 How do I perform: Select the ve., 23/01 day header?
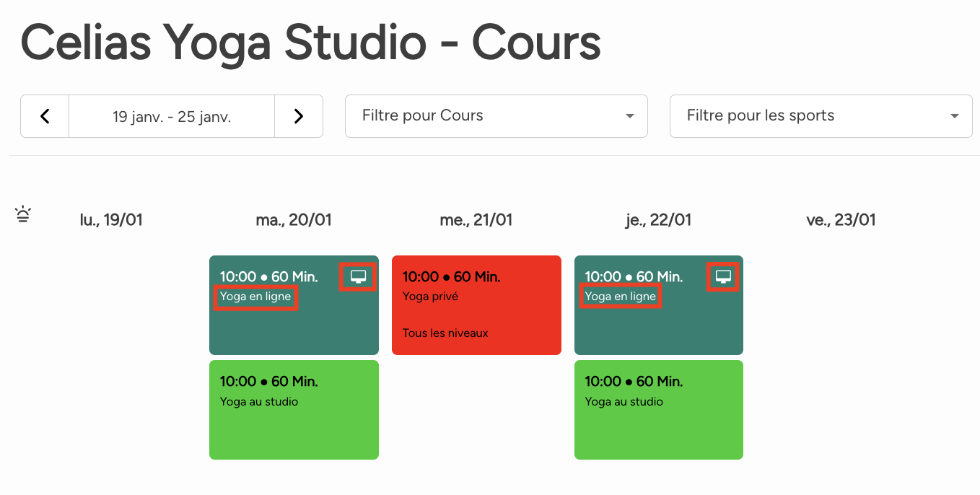pyautogui.click(x=841, y=220)
